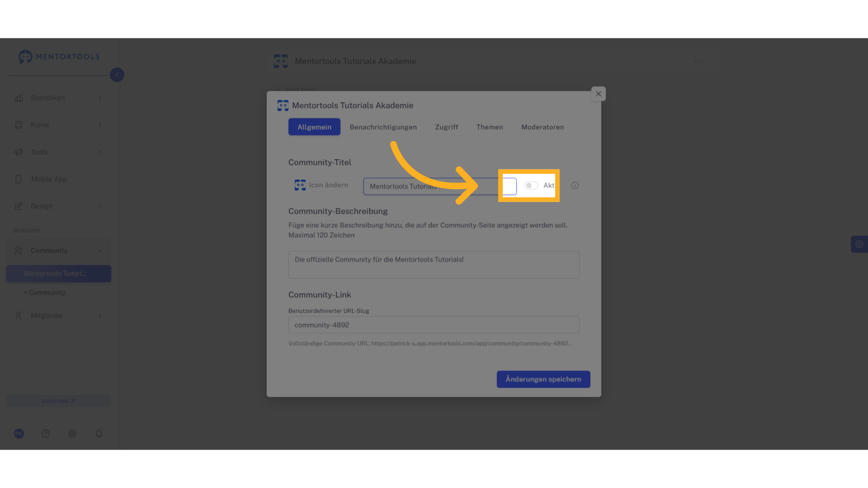This screenshot has height=488, width=868.
Task: Click the Icon ändern button
Action: [321, 185]
